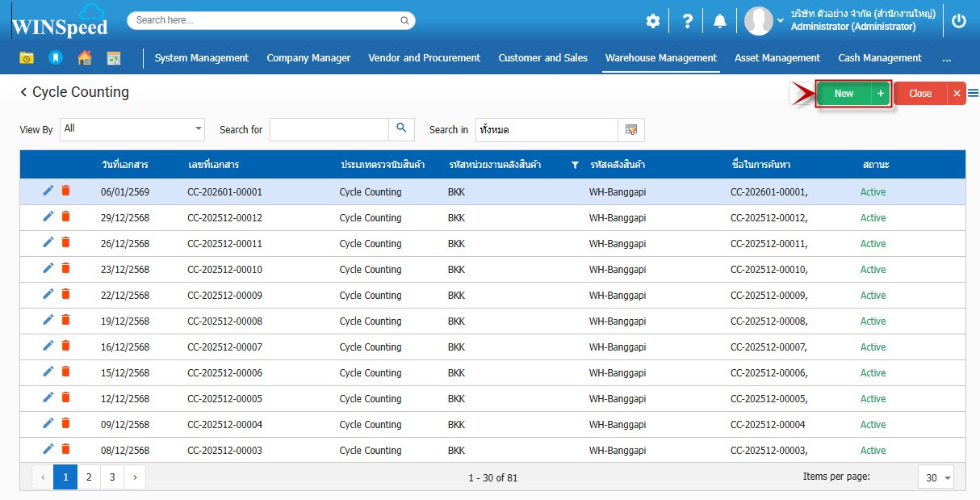Edit document CC-202601-00001 with pencil icon
This screenshot has height=500, width=980.
(x=48, y=191)
